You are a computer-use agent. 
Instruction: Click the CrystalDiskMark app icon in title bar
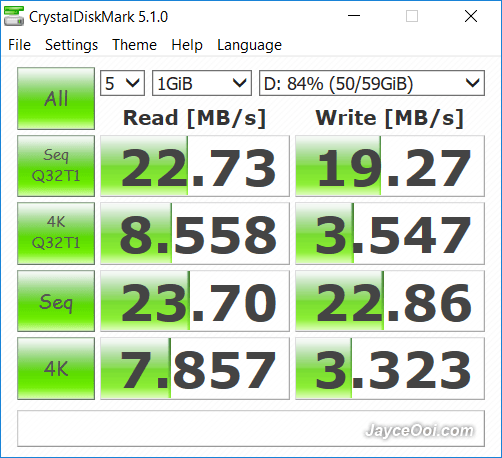point(14,16)
